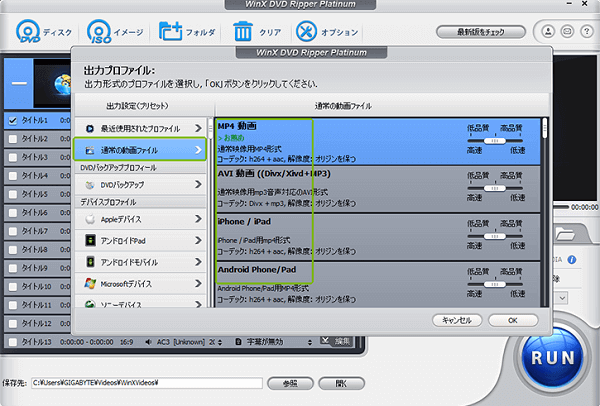Viewport: 600px width, 406px height.
Task: Adjust AVI 動画 quality slider
Action: pos(495,188)
